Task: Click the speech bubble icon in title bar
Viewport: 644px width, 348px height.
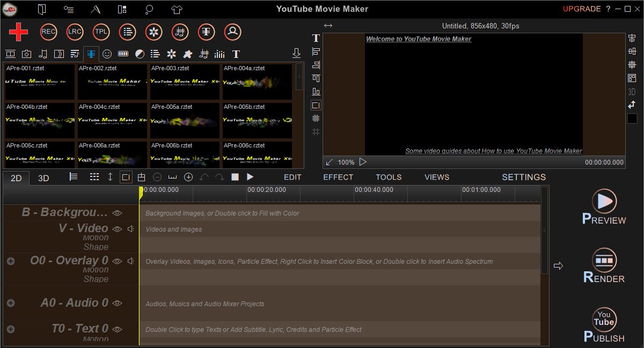Action: (x=150, y=9)
